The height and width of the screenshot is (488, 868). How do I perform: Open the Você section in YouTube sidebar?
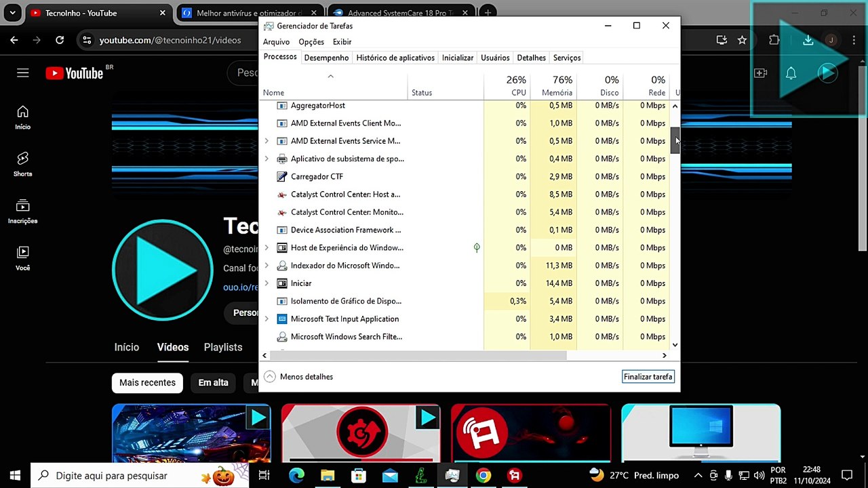click(x=22, y=258)
